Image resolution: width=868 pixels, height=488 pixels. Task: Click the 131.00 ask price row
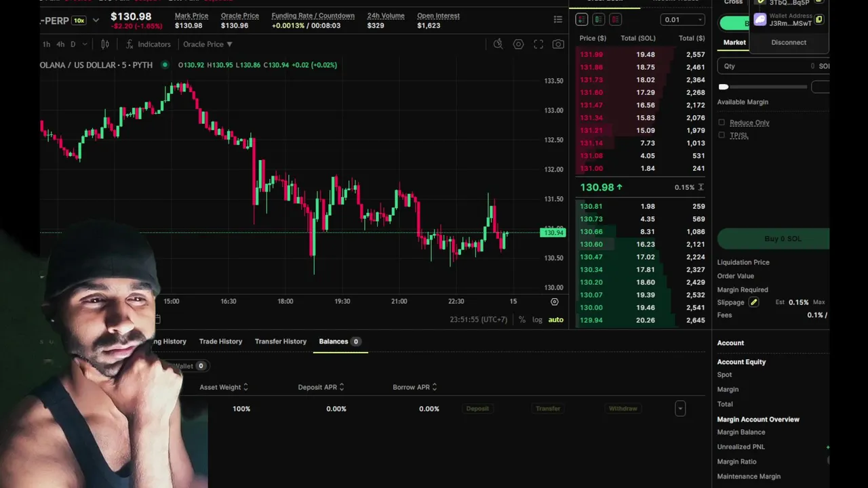[641, 168]
